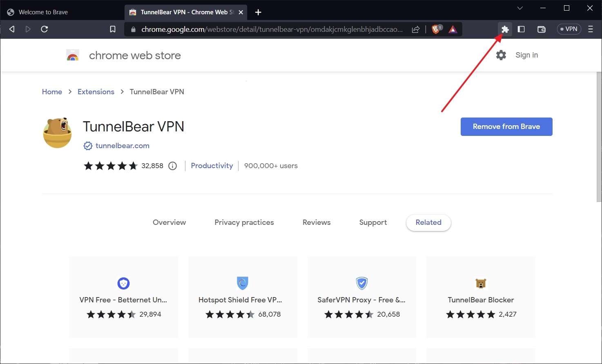The image size is (602, 364).
Task: Select the TunnelBear VPN browser tab
Action: (187, 12)
